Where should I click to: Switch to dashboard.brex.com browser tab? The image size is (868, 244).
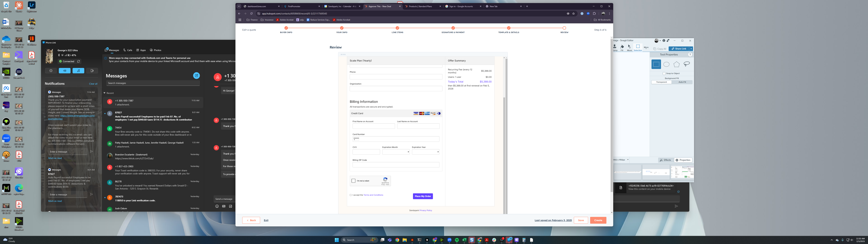point(261,6)
